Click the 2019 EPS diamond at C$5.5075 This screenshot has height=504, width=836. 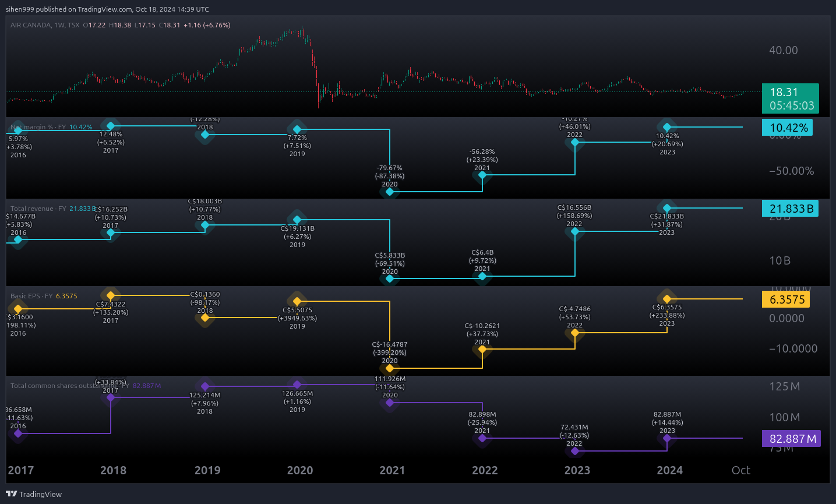(x=297, y=301)
